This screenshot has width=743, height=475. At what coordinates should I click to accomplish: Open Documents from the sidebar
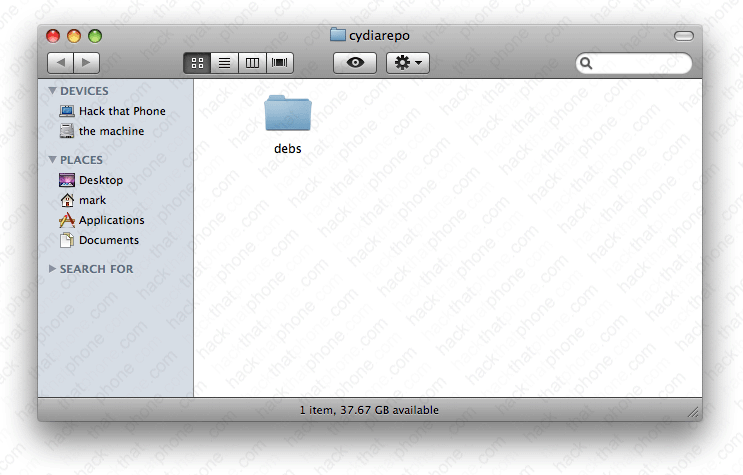tap(108, 240)
